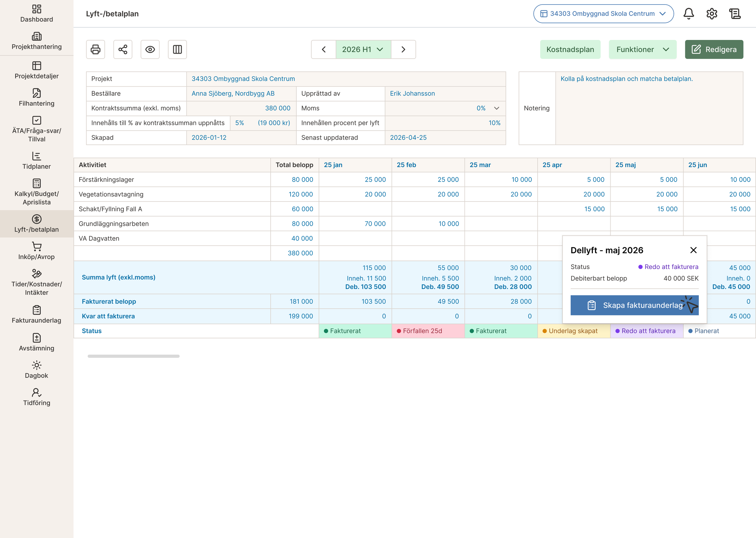Open the 2026 H1 period dropdown

pyautogui.click(x=363, y=49)
